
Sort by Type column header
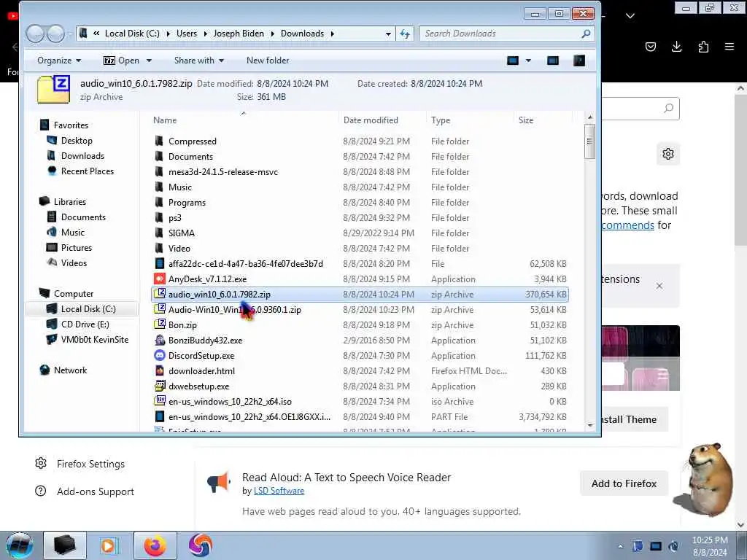[x=441, y=120]
